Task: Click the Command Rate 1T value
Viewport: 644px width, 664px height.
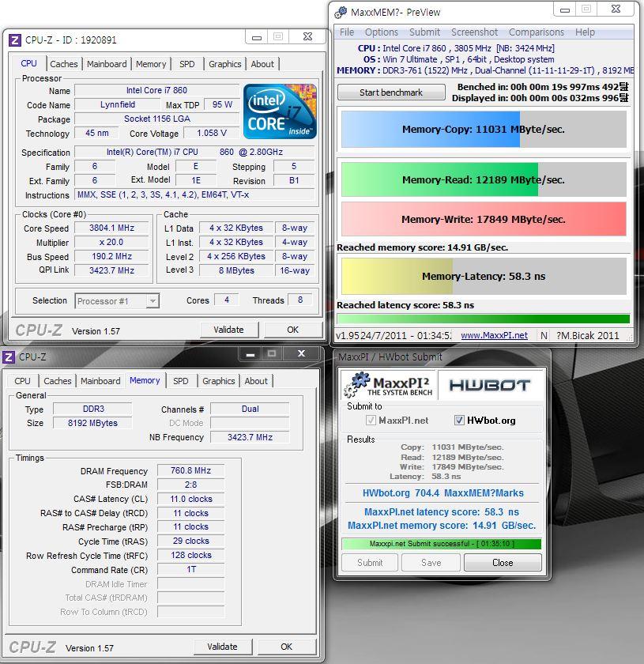Action: click(x=191, y=569)
